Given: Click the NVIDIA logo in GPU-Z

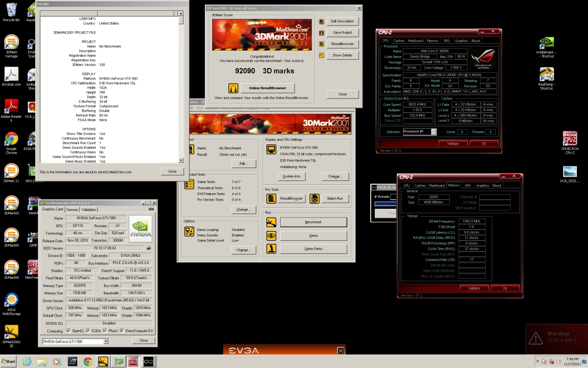Looking at the screenshot, I should [141, 229].
